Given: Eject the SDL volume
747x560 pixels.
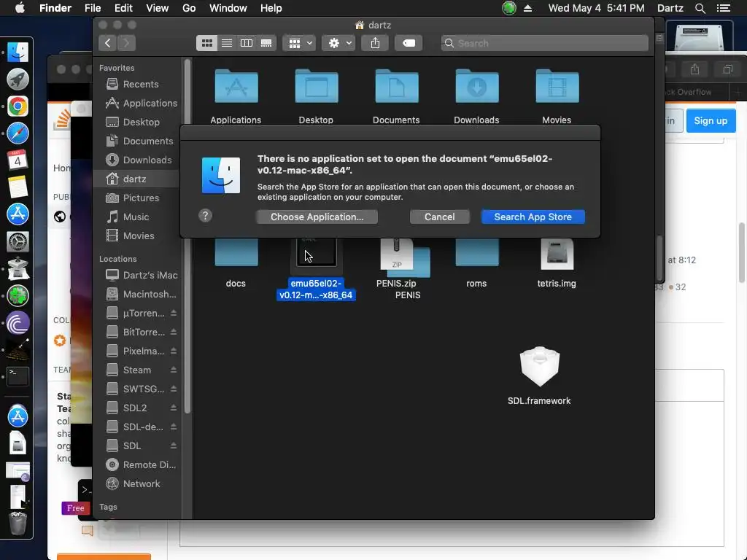Looking at the screenshot, I should pos(174,446).
